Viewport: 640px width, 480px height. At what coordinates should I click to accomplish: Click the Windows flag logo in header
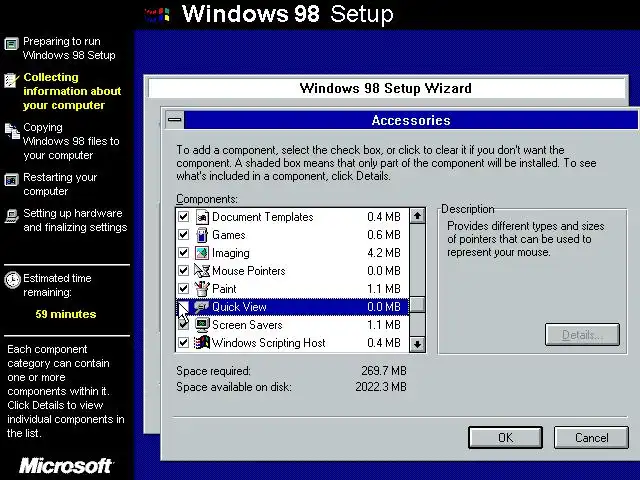click(x=157, y=15)
